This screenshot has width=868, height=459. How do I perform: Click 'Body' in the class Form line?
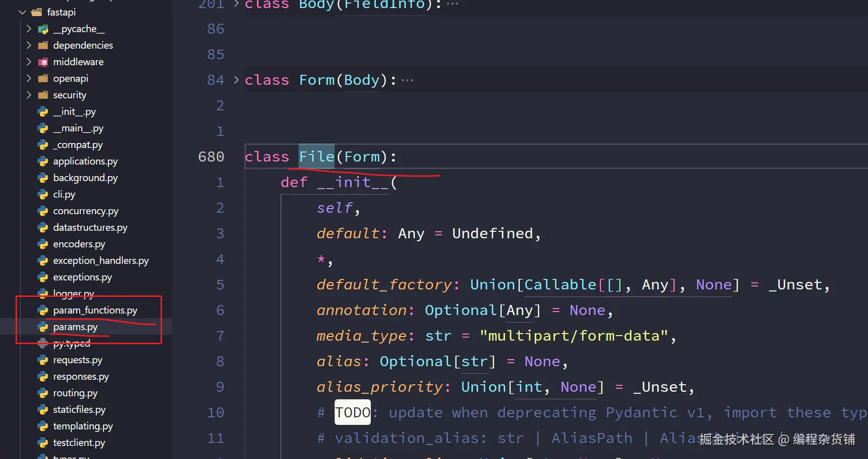[362, 80]
